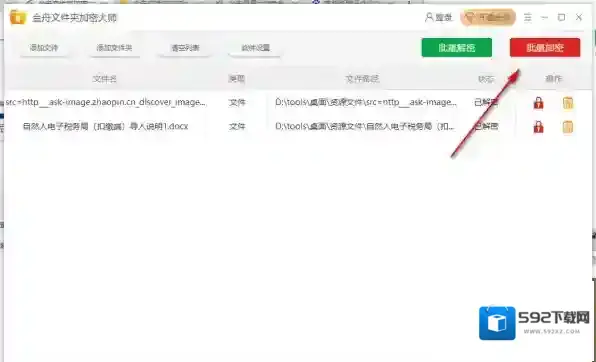The image size is (596, 362).
Task: Minimize the encryption app window
Action: click(x=545, y=17)
